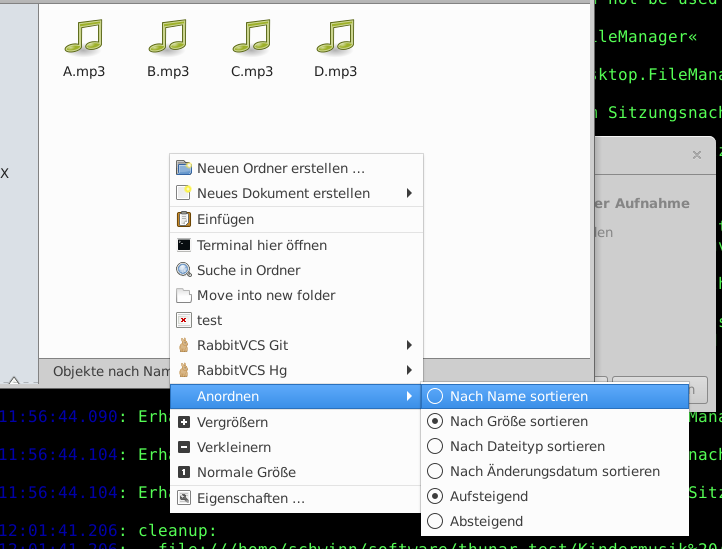This screenshot has height=549, width=722.
Task: Select Normale Größe menu entry
Action: (x=246, y=472)
